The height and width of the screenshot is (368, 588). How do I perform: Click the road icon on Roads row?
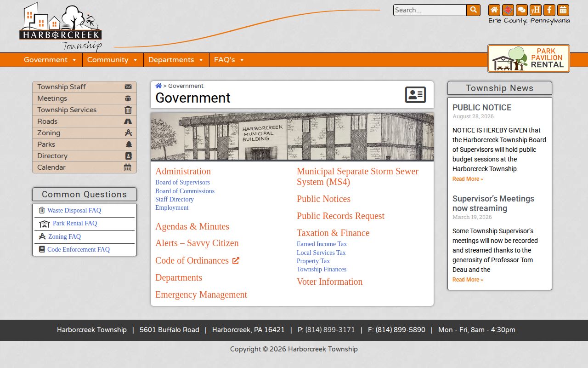[128, 121]
